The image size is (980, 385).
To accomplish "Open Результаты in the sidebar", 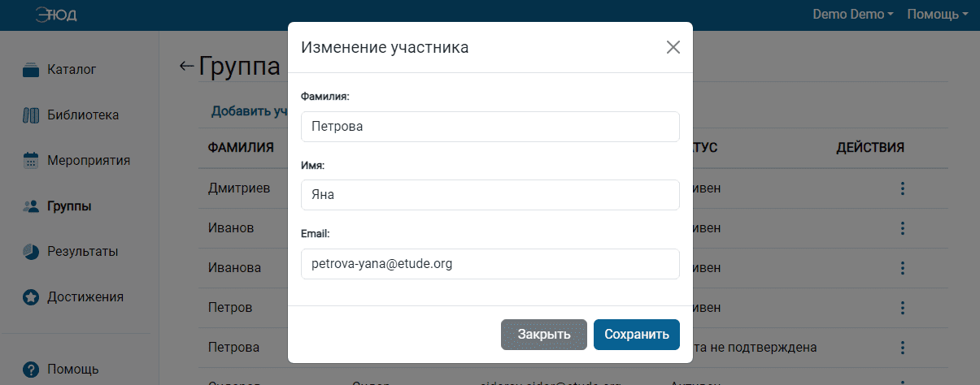I will [83, 252].
